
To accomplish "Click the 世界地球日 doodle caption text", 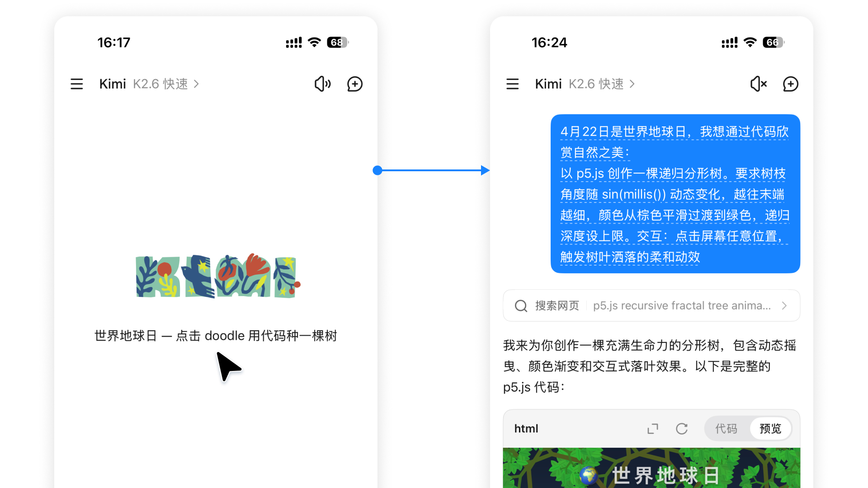I will point(216,336).
